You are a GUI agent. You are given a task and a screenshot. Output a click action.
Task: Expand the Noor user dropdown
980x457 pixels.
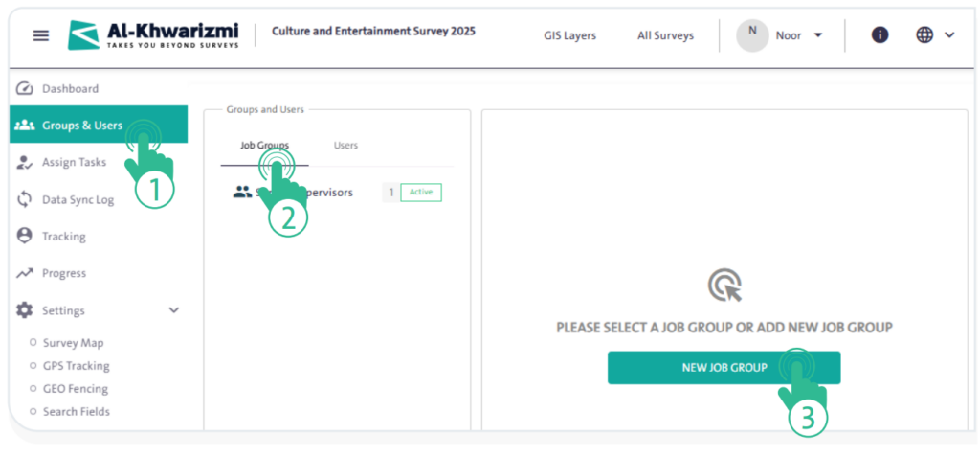(x=816, y=36)
